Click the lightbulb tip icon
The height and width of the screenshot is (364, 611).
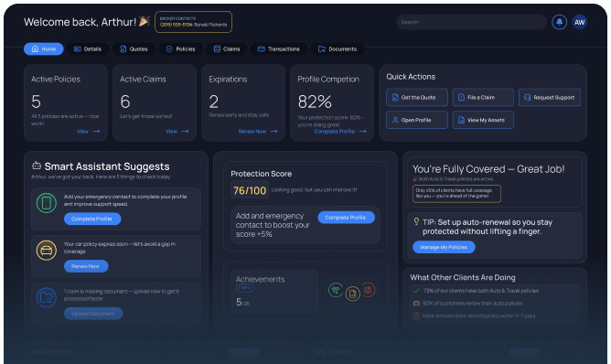point(416,221)
